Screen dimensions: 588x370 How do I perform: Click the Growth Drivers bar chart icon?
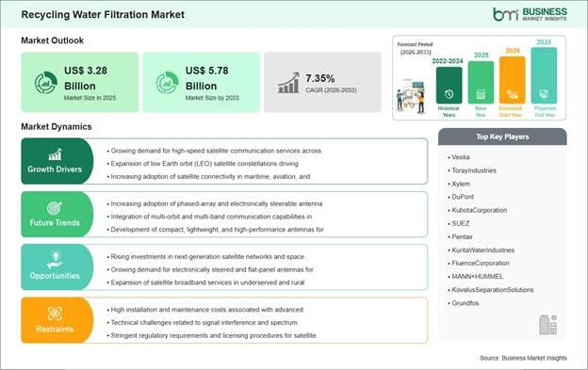coord(55,154)
